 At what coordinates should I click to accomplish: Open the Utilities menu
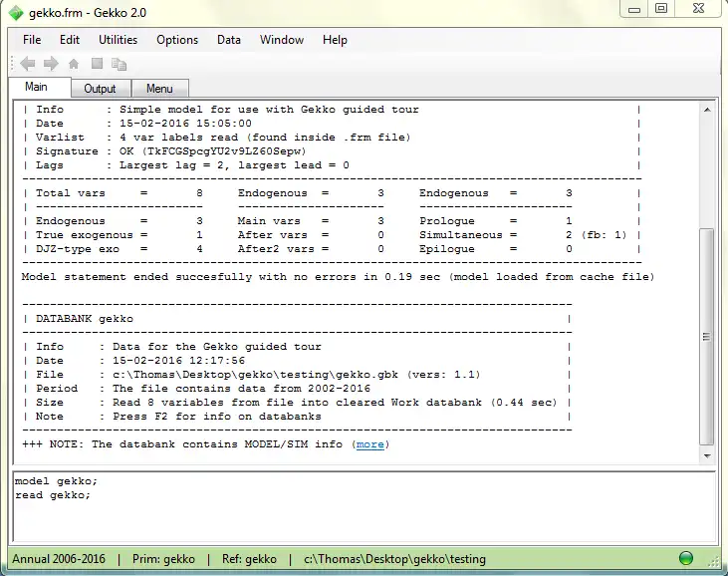click(x=118, y=40)
